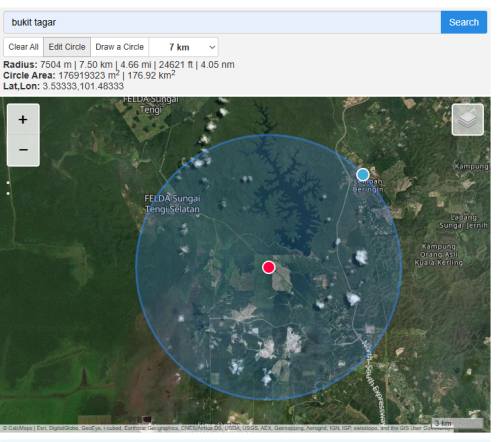The width and height of the screenshot is (500, 442).
Task: Zoom in with the plus button
Action: pos(23,120)
